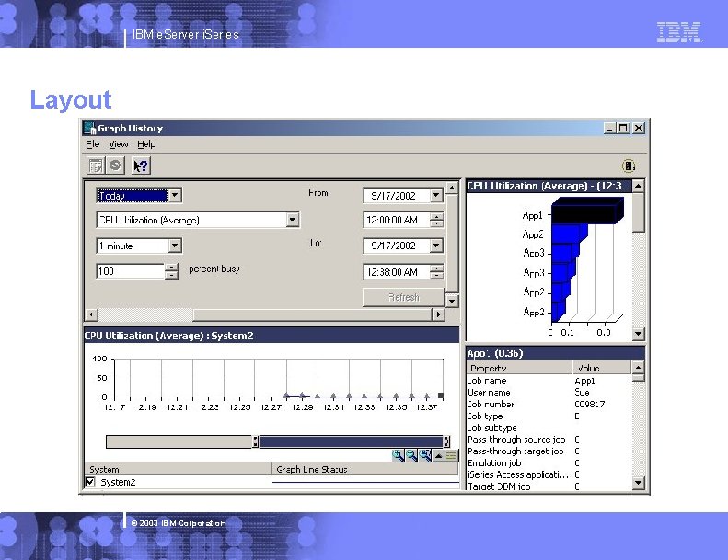This screenshot has height=560, width=728.
Task: Click the System column header
Action: tap(178, 469)
